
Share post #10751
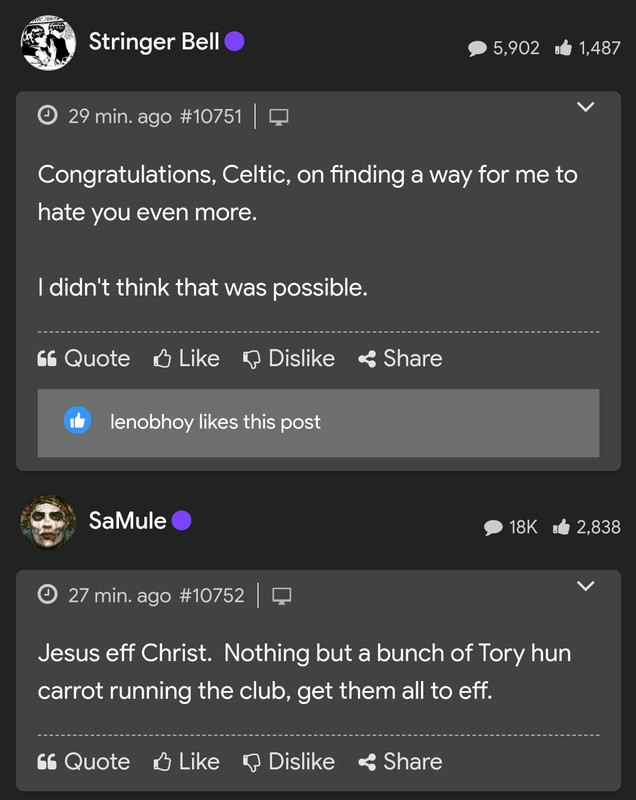click(x=400, y=358)
